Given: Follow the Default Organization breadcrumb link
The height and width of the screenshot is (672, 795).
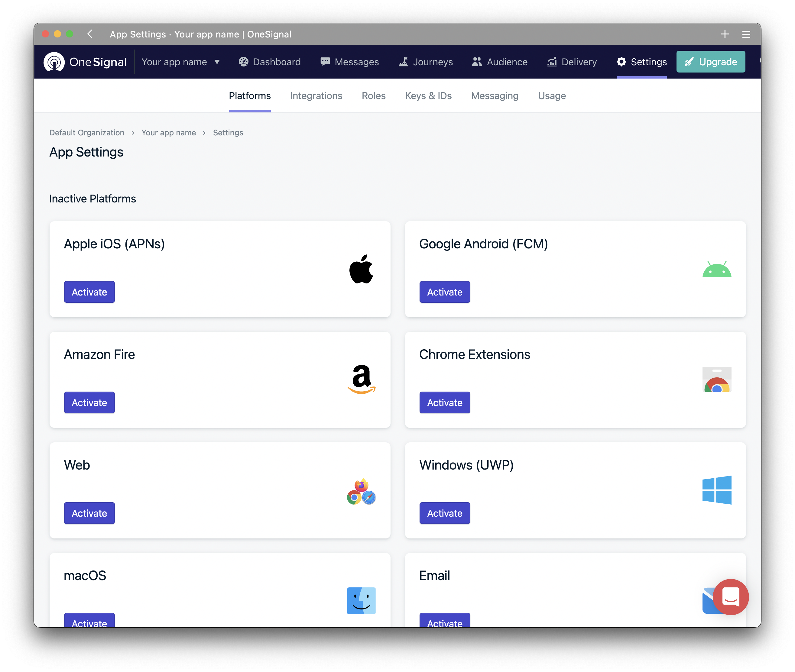Looking at the screenshot, I should coord(86,133).
